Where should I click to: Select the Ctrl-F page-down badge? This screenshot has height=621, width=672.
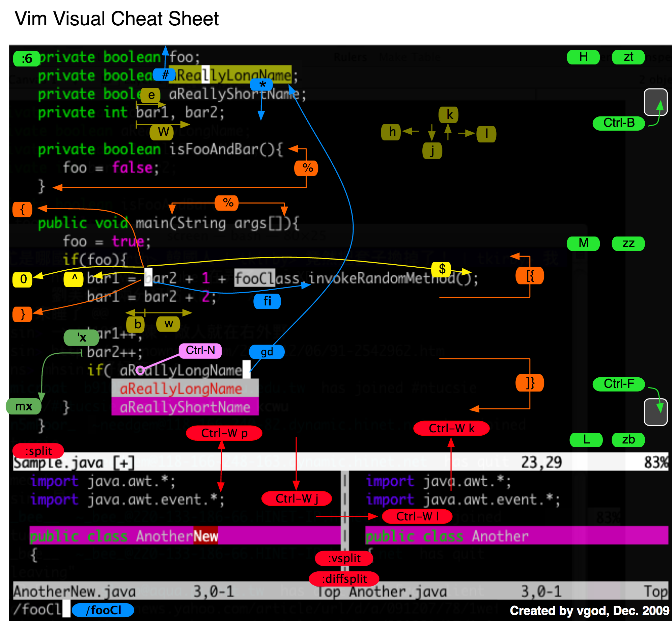point(619,384)
